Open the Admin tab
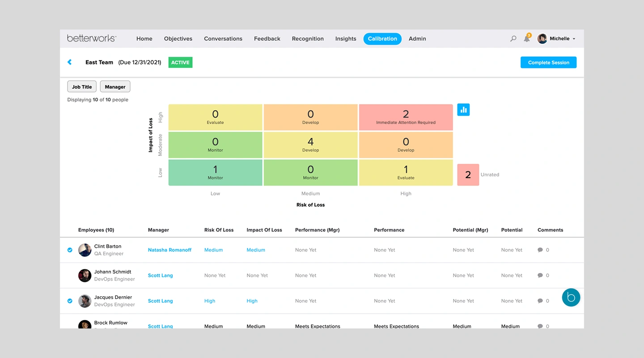The image size is (644, 358). click(417, 39)
